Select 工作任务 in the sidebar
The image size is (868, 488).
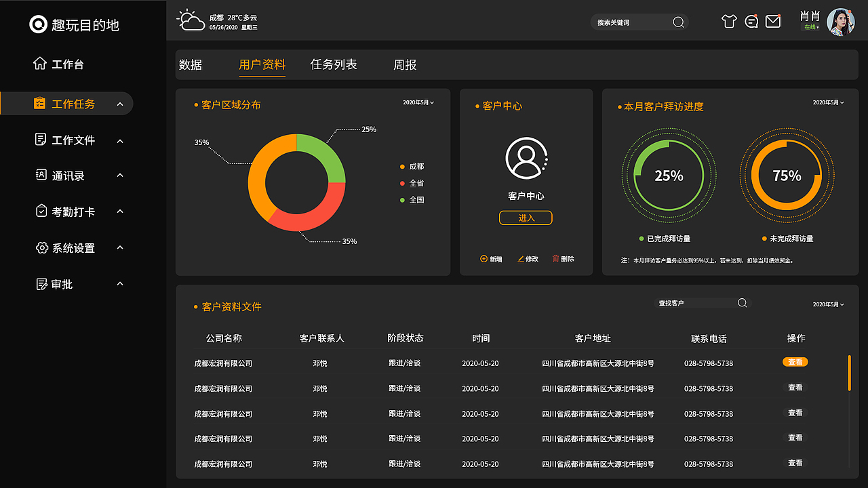[66, 104]
